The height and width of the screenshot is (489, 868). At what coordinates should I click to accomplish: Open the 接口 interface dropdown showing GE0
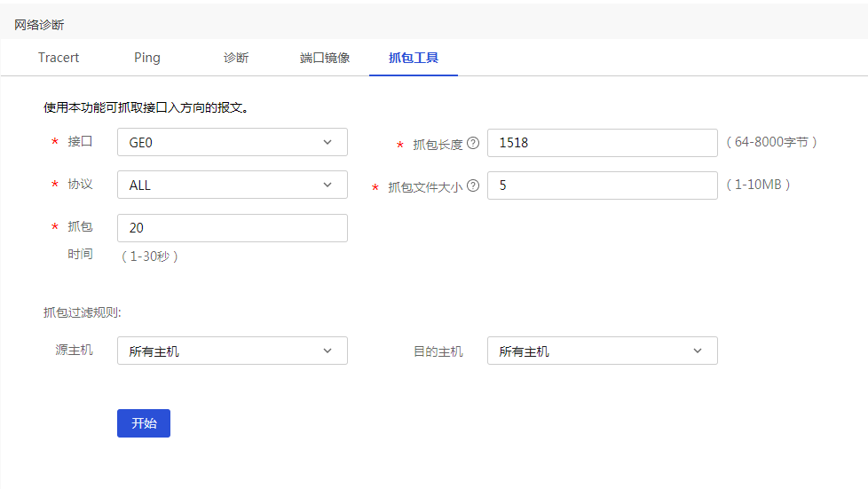click(233, 142)
